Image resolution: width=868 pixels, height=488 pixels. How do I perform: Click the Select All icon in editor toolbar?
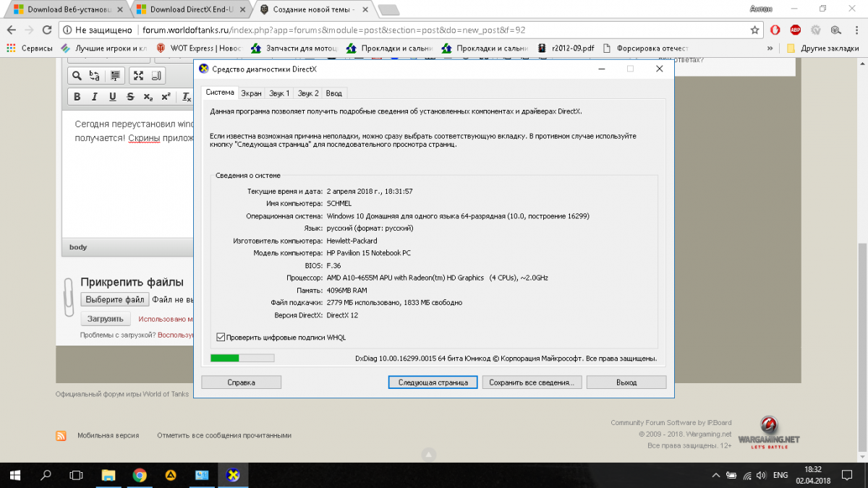point(116,76)
